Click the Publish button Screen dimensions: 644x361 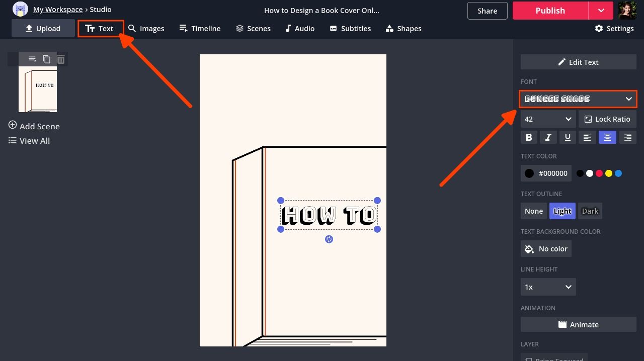click(x=550, y=11)
